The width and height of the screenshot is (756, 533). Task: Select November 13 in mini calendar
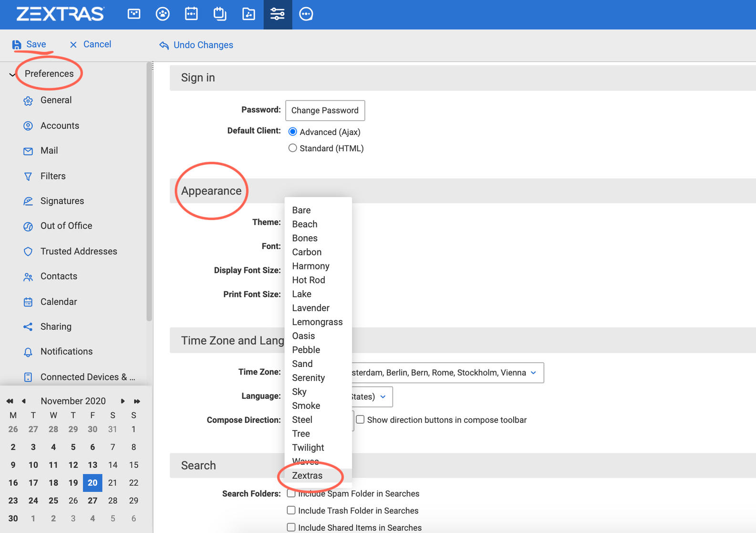[93, 465]
